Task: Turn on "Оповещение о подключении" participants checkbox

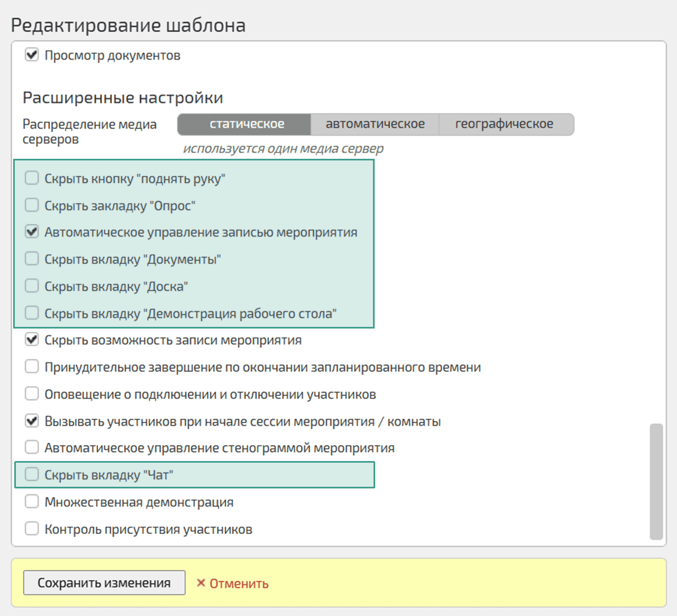Action: click(x=32, y=394)
